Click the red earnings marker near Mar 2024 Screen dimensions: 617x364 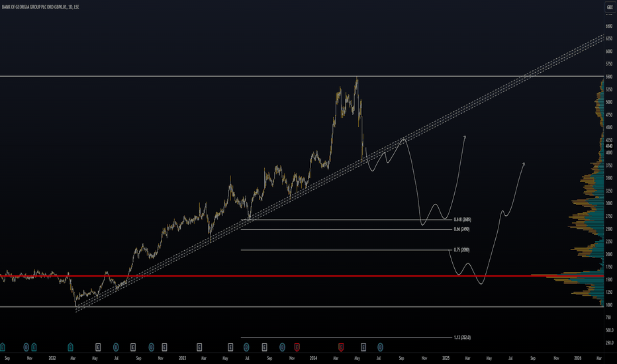(x=341, y=347)
